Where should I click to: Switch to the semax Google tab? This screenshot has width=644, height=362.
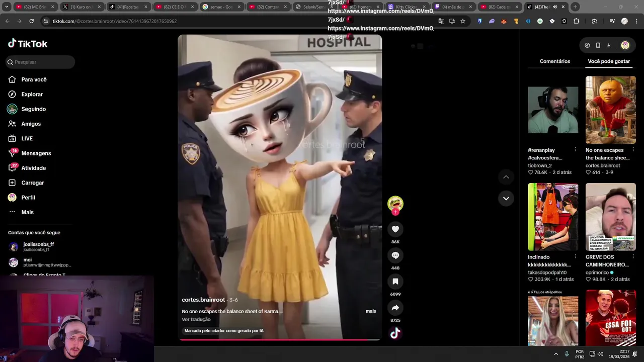[221, 7]
